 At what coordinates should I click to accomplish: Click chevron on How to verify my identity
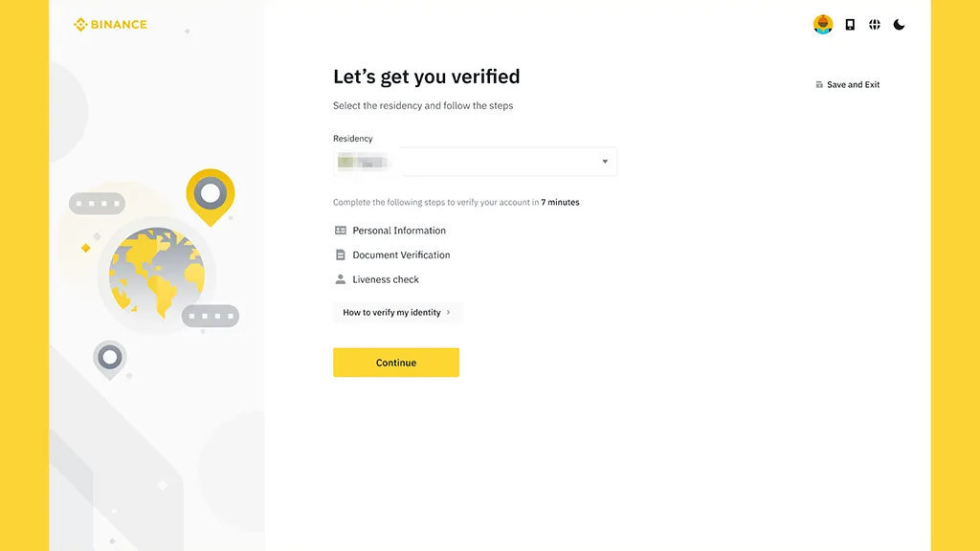(x=448, y=313)
